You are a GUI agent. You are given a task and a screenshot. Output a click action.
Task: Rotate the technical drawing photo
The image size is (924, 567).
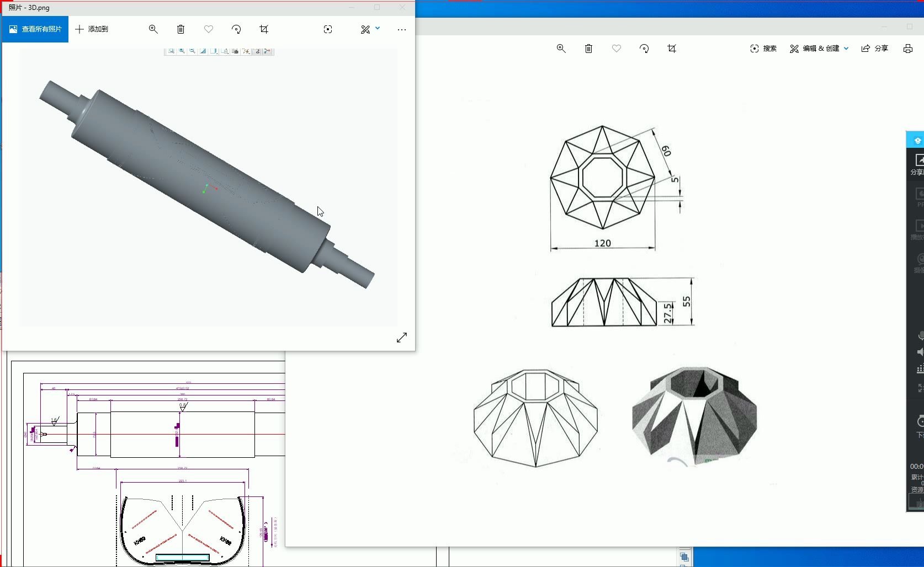tap(644, 49)
